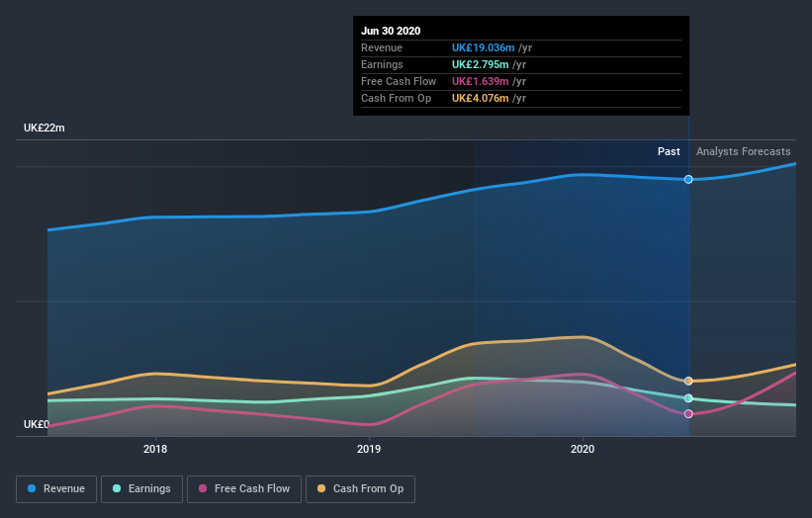812x518 pixels.
Task: Click the UK£22m y-axis label
Action: 45,128
